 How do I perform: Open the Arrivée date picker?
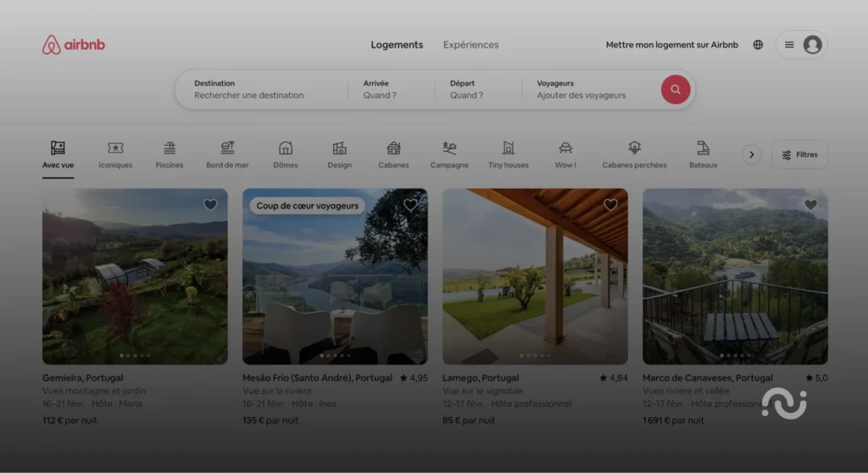click(392, 89)
